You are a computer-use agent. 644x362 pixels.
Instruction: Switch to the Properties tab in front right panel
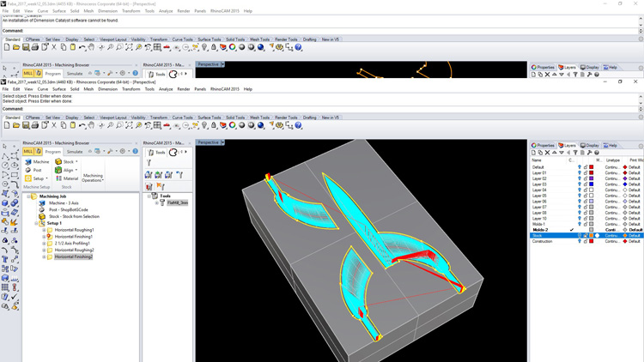[x=543, y=145]
